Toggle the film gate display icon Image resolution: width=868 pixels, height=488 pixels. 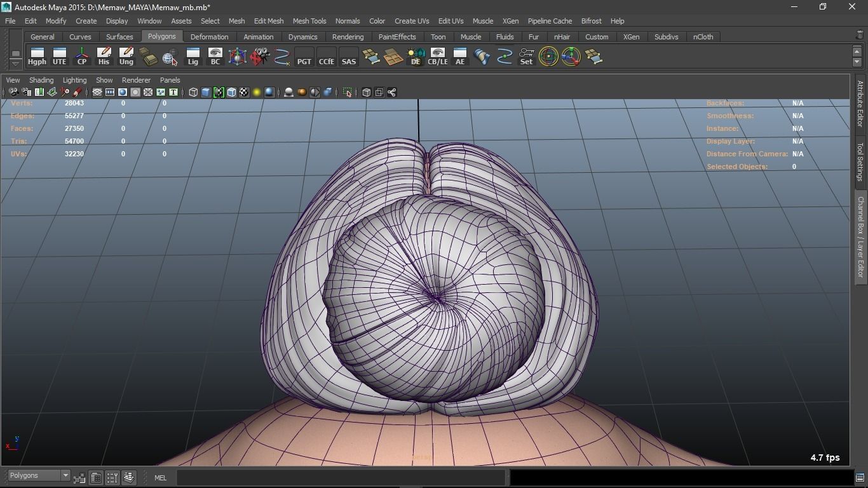point(110,92)
